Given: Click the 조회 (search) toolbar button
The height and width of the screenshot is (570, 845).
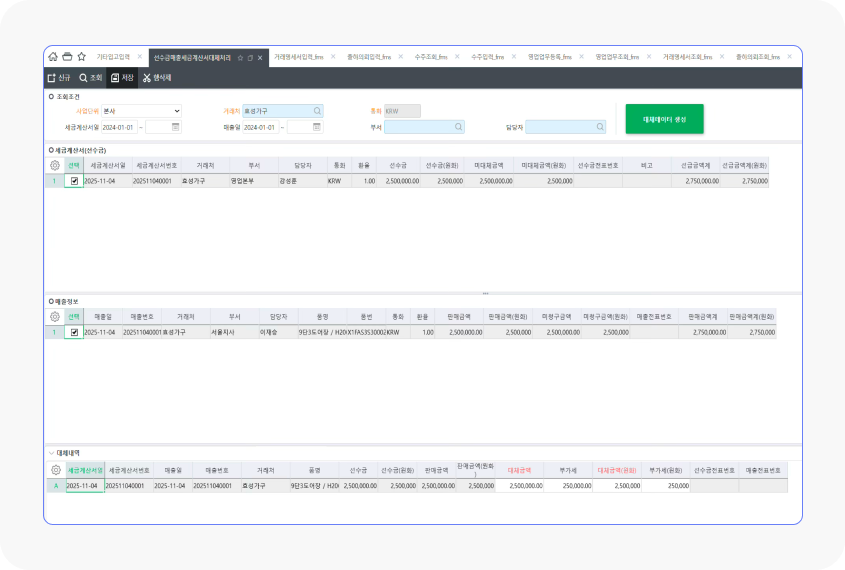Looking at the screenshot, I should (90, 77).
